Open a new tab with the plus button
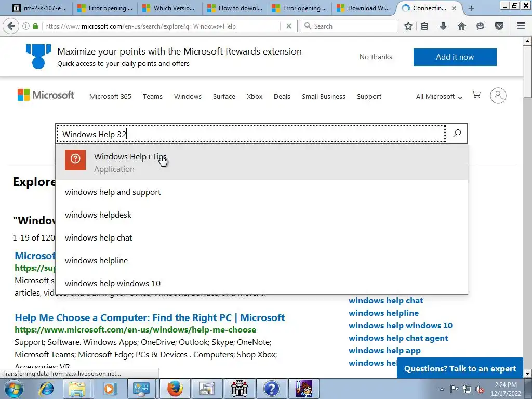This screenshot has width=532, height=399. 471,8
